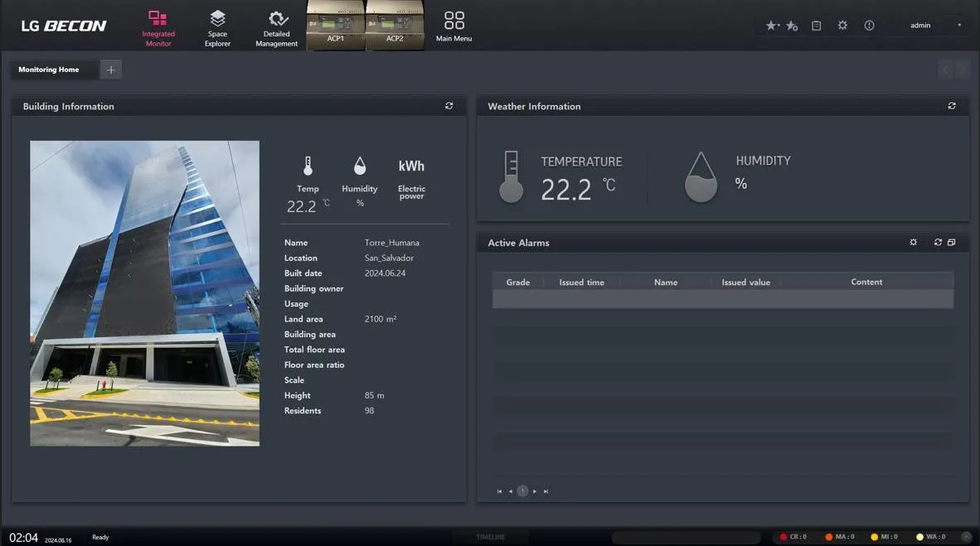
Task: Add a new monitoring tab
Action: coord(110,70)
